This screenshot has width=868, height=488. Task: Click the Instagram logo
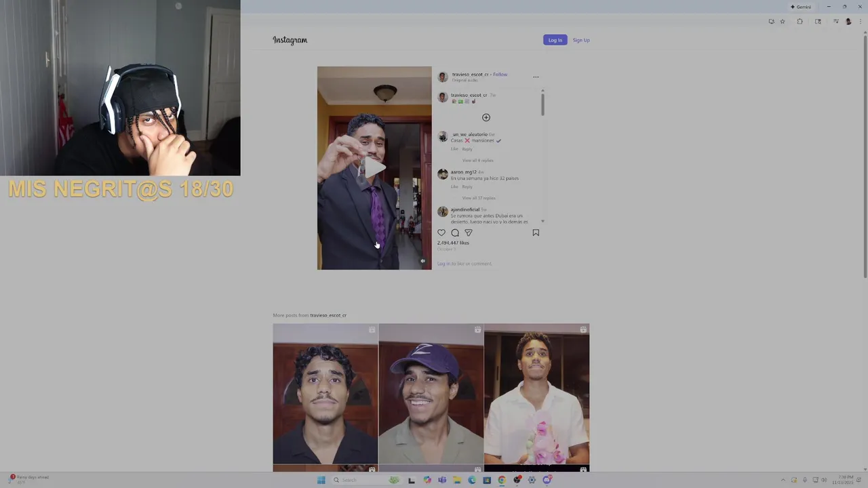pyautogui.click(x=290, y=40)
